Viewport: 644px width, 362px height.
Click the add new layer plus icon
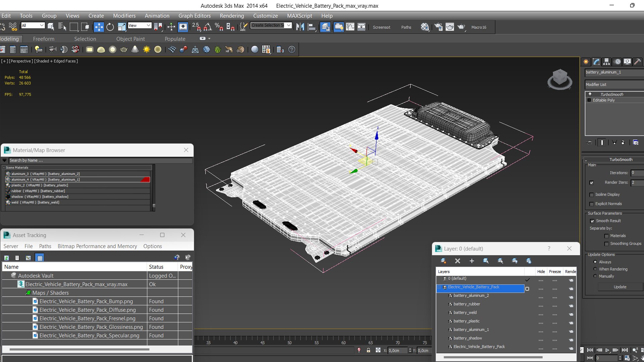pos(472,261)
